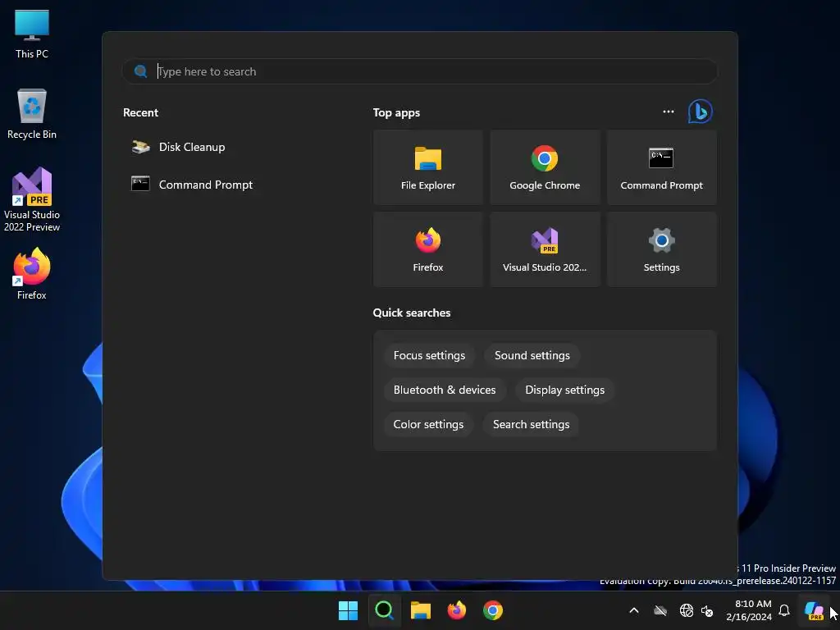Select Focus settings quick search

(429, 356)
